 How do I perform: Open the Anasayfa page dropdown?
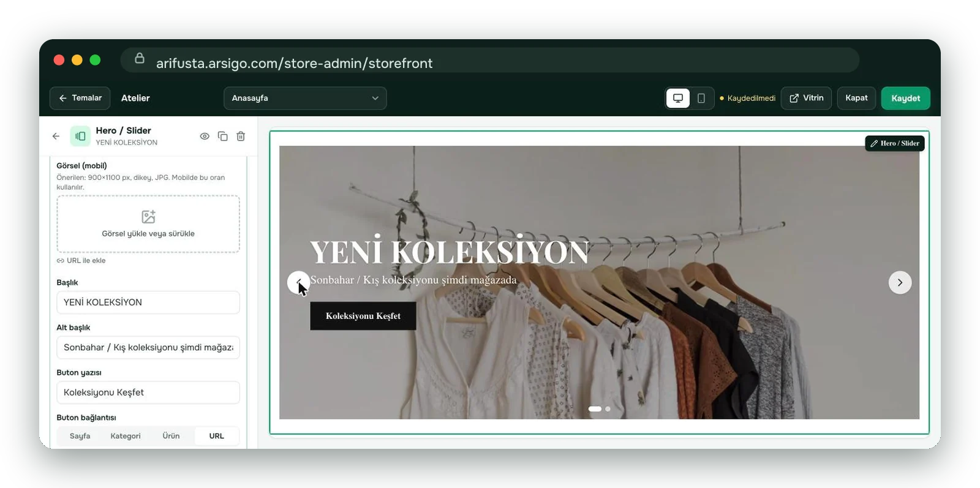pos(305,98)
